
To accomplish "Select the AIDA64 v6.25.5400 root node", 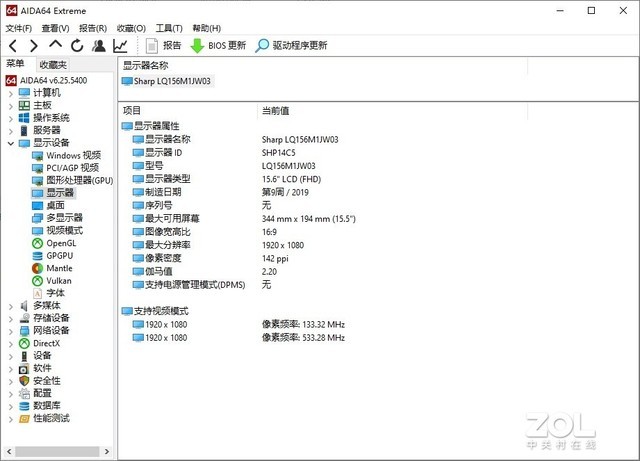I will tap(47, 80).
